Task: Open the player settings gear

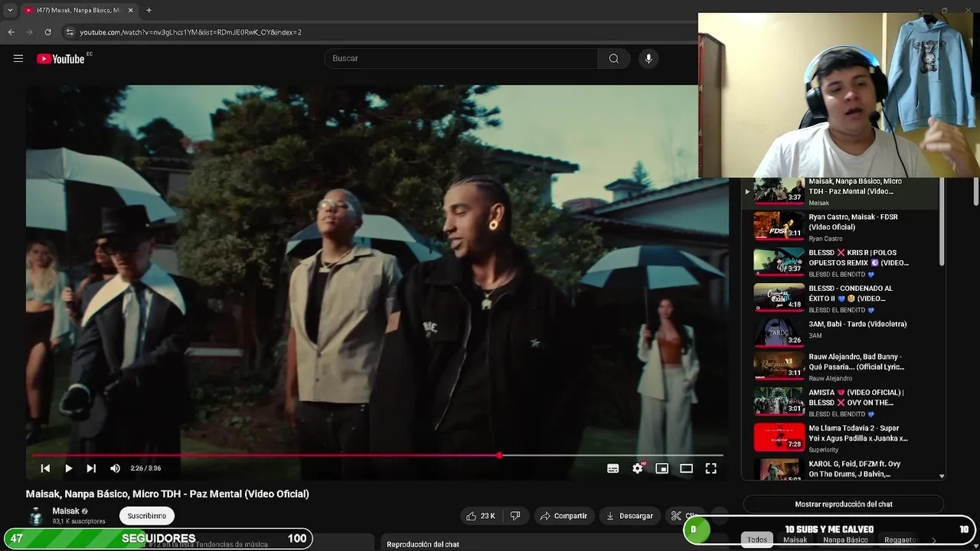Action: click(x=638, y=468)
